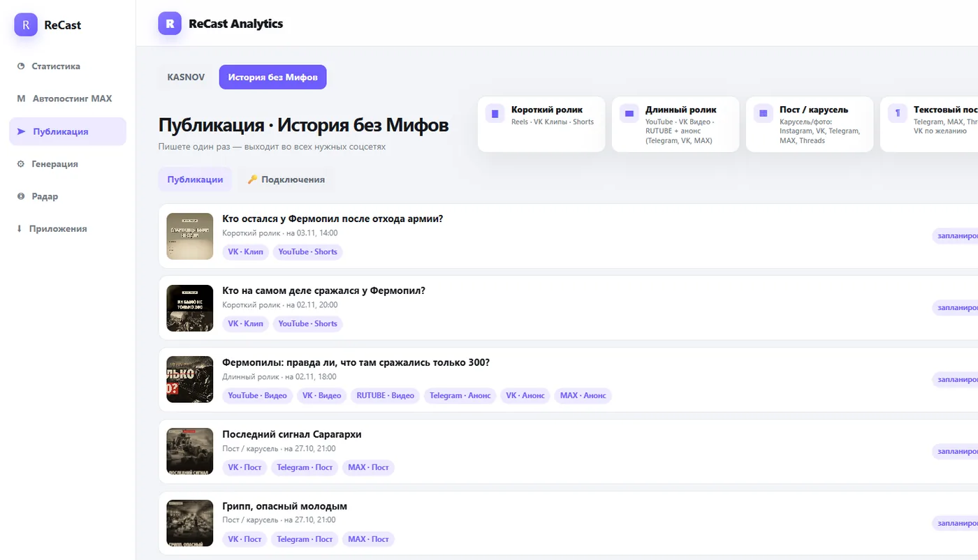Click the Длинный ролик card icon
The width and height of the screenshot is (978, 560).
[629, 113]
